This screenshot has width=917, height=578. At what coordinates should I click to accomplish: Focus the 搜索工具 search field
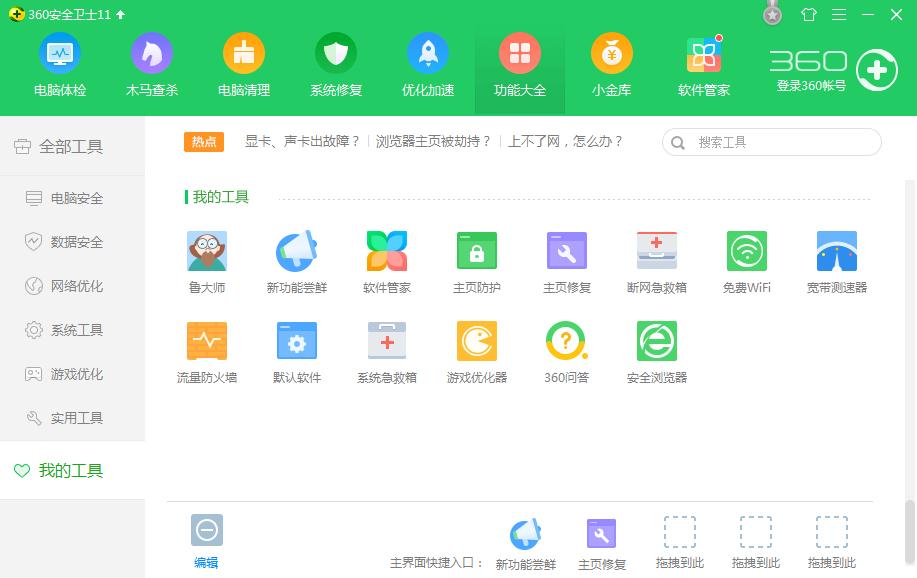coord(772,142)
